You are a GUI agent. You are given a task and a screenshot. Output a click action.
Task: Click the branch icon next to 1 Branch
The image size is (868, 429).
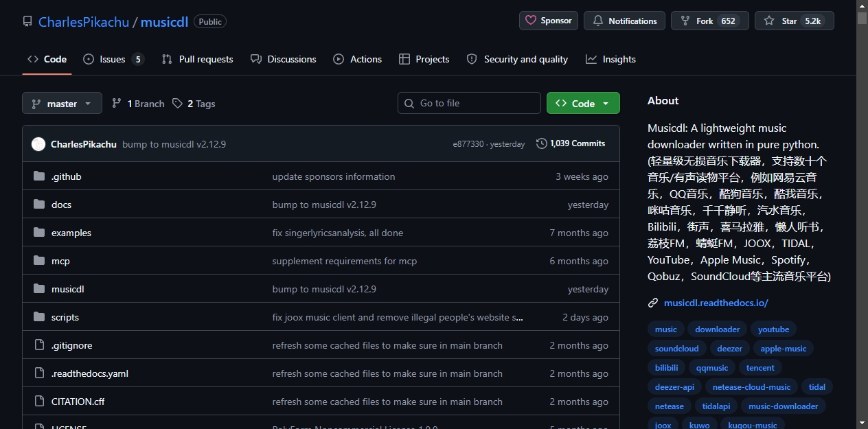[x=117, y=103]
